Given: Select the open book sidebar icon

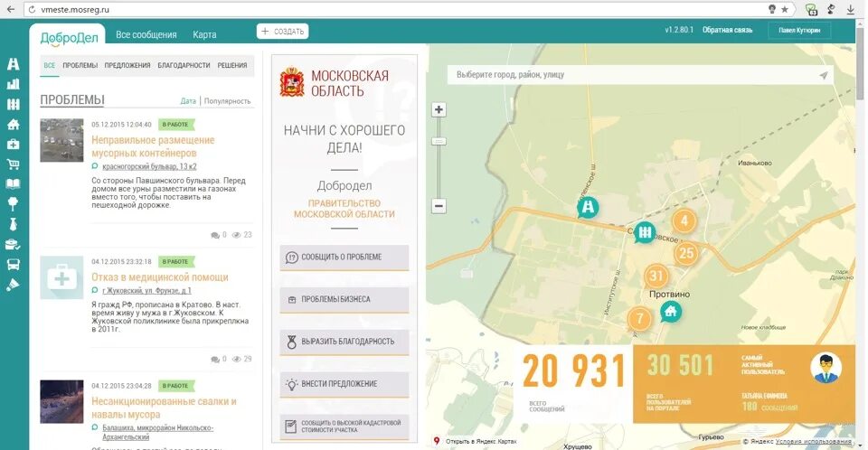Looking at the screenshot, I should click(14, 183).
